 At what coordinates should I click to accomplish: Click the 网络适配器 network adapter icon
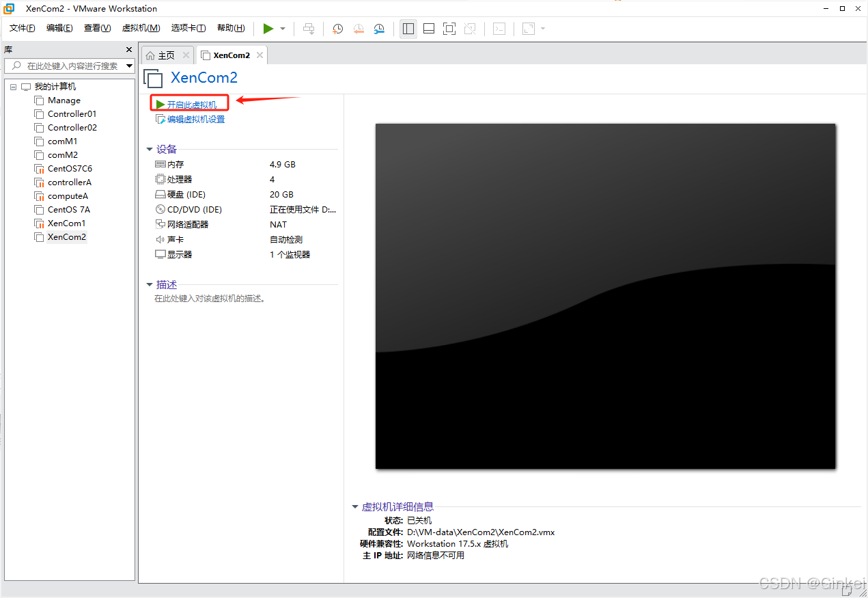click(160, 225)
